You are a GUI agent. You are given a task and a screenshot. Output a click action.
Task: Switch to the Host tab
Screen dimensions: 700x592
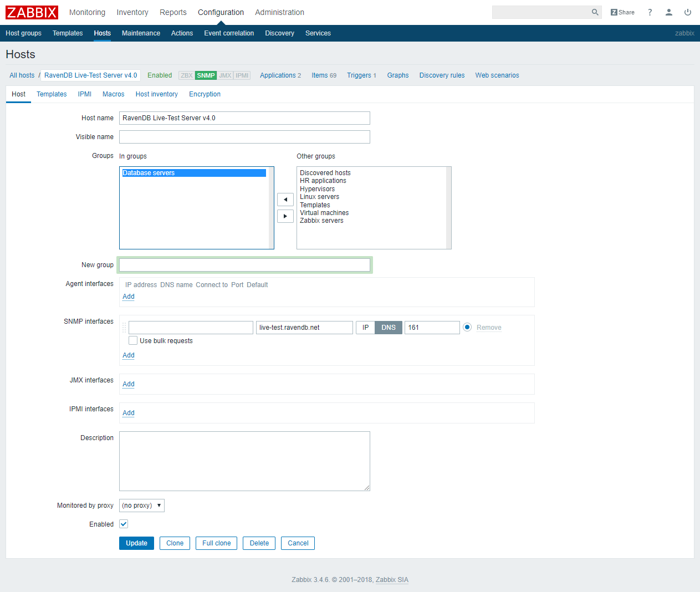(x=18, y=94)
